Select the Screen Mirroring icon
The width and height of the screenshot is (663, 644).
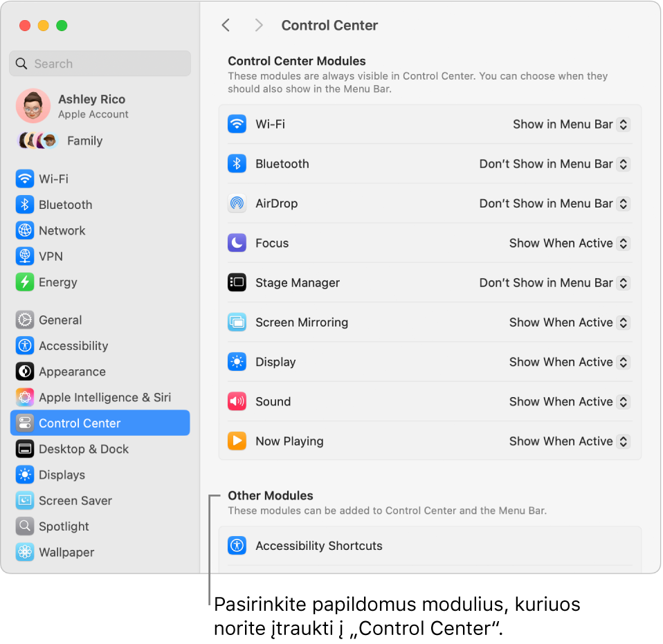coord(236,322)
